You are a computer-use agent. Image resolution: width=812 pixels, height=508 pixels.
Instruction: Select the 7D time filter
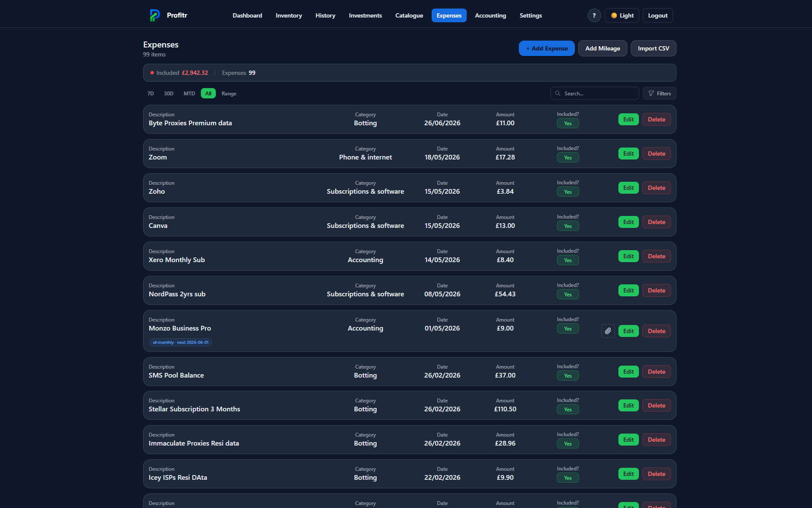(150, 93)
